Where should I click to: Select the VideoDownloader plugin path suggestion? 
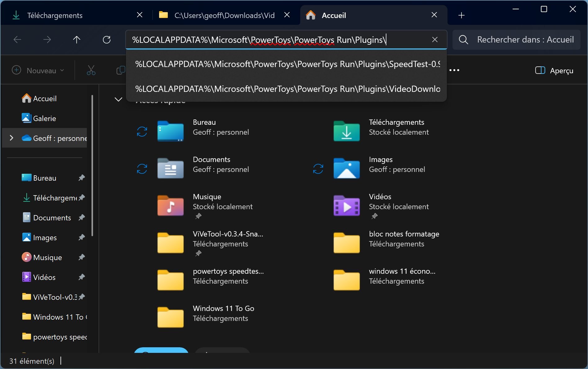(286, 89)
